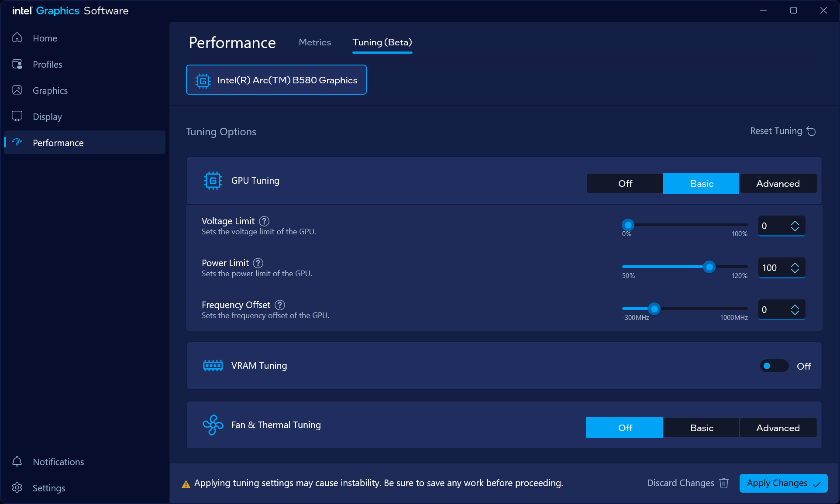Click the Settings gear icon
The image size is (840, 504).
[x=17, y=488]
